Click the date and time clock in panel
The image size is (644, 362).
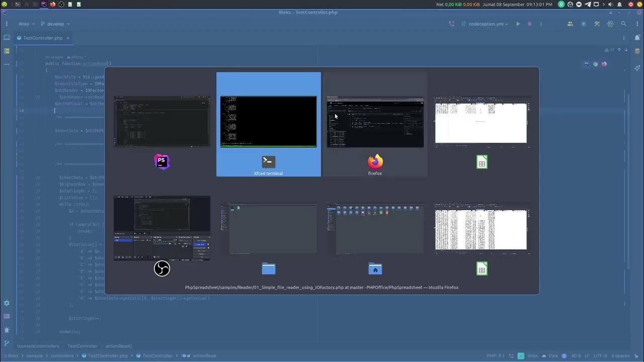point(518,4)
